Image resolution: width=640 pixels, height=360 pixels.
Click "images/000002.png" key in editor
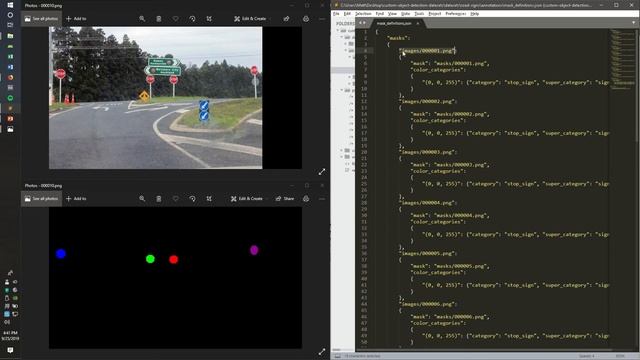point(427,101)
